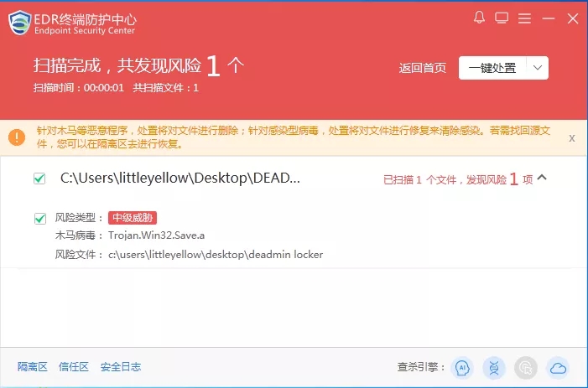Uncheck the scanned folder path checkbox
Viewport: 588px width, 388px height.
pyautogui.click(x=39, y=178)
